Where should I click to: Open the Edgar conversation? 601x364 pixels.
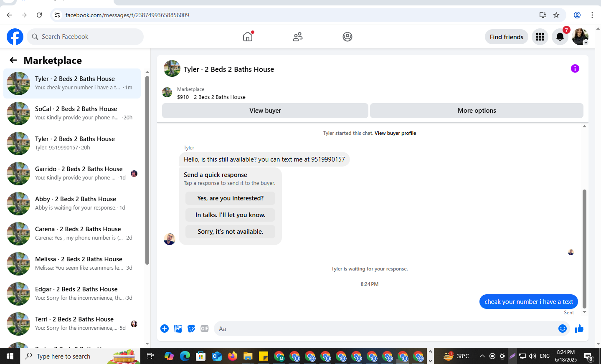[72, 294]
